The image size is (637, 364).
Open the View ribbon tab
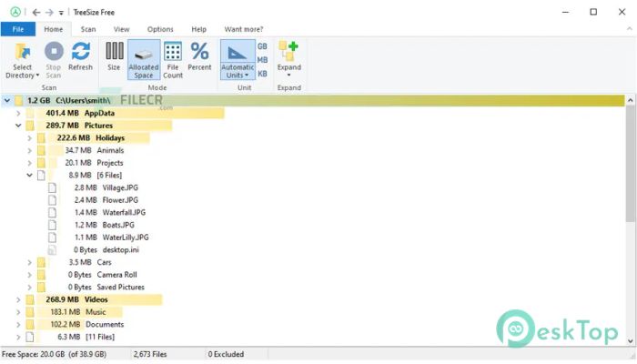[x=121, y=29]
